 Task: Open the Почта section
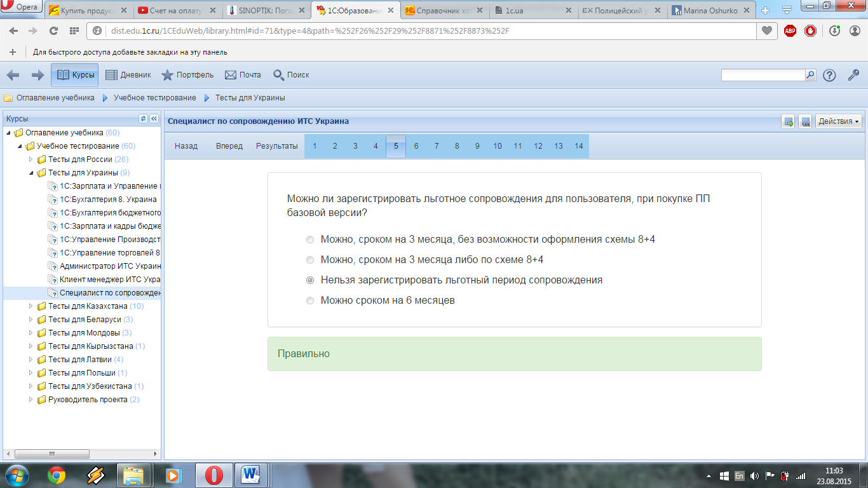pyautogui.click(x=243, y=75)
